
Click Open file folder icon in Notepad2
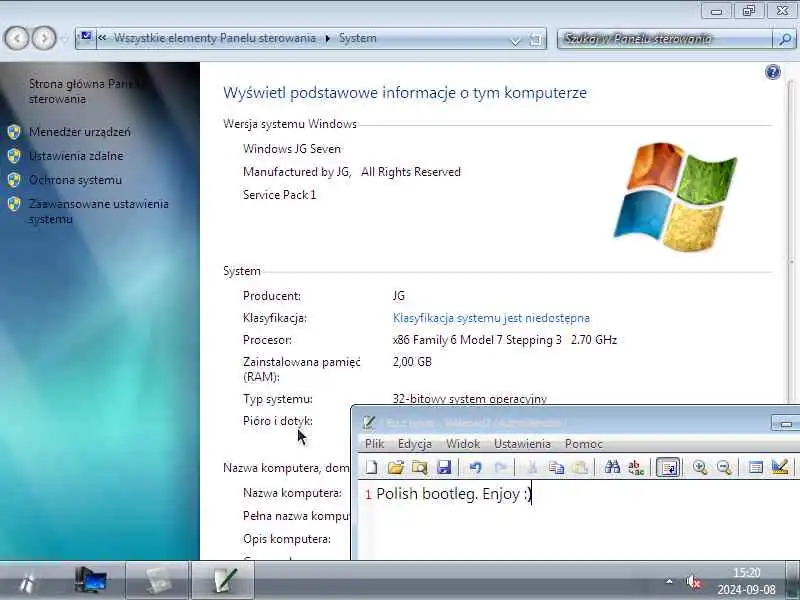click(395, 467)
